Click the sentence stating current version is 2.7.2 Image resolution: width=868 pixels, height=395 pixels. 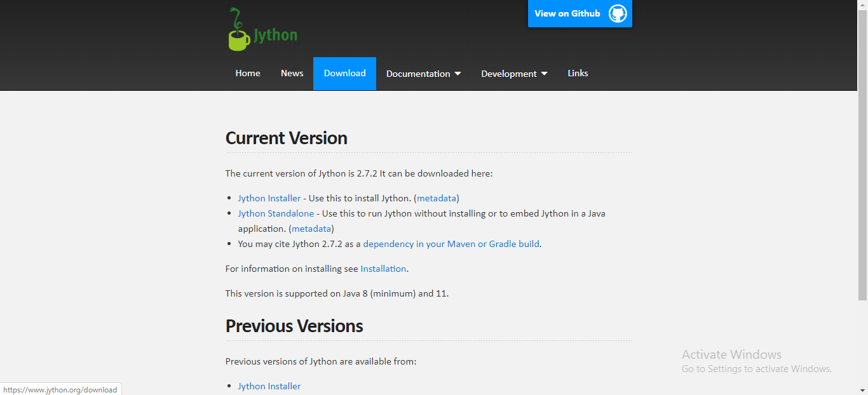pos(359,173)
